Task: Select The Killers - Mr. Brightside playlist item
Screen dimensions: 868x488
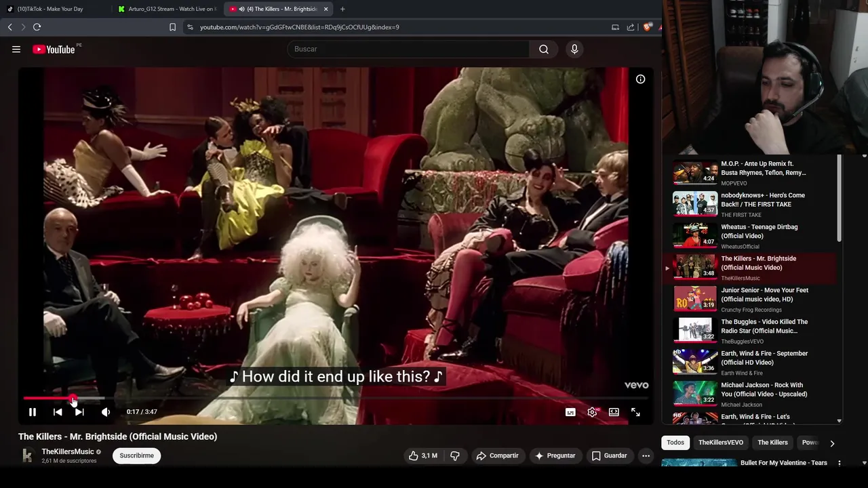Action: tap(750, 268)
